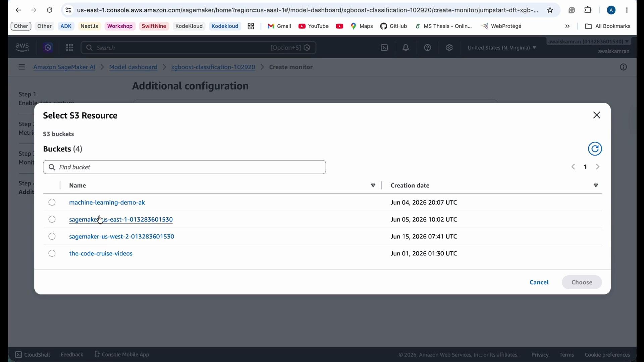Click the browser forward arrow

click(34, 10)
